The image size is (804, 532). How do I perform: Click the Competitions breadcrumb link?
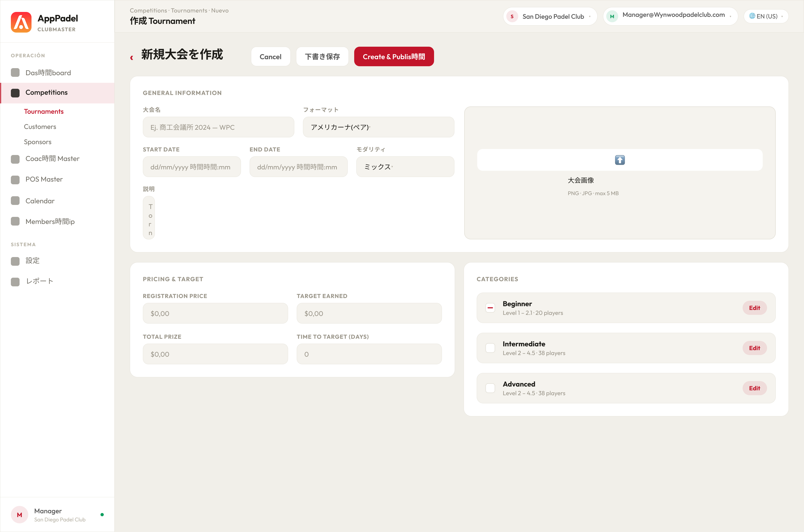(x=148, y=11)
